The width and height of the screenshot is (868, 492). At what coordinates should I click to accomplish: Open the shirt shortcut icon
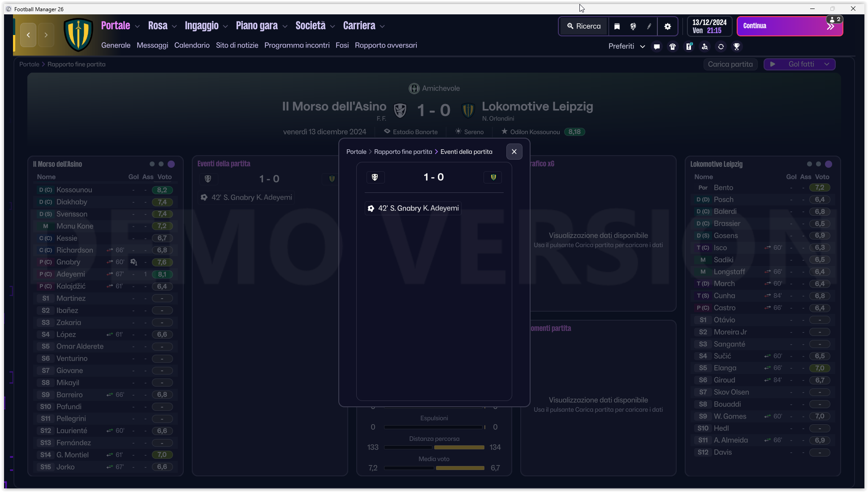[x=673, y=47]
